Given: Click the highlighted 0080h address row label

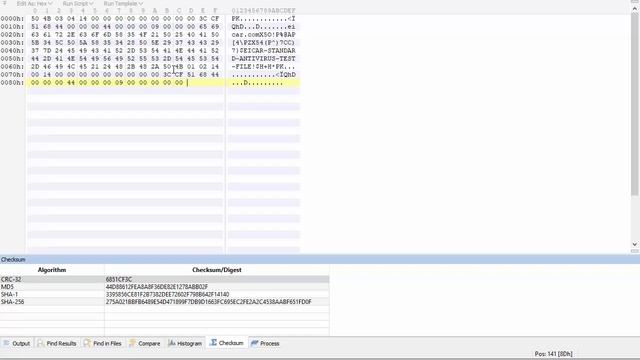Looking at the screenshot, I should (x=12, y=82).
